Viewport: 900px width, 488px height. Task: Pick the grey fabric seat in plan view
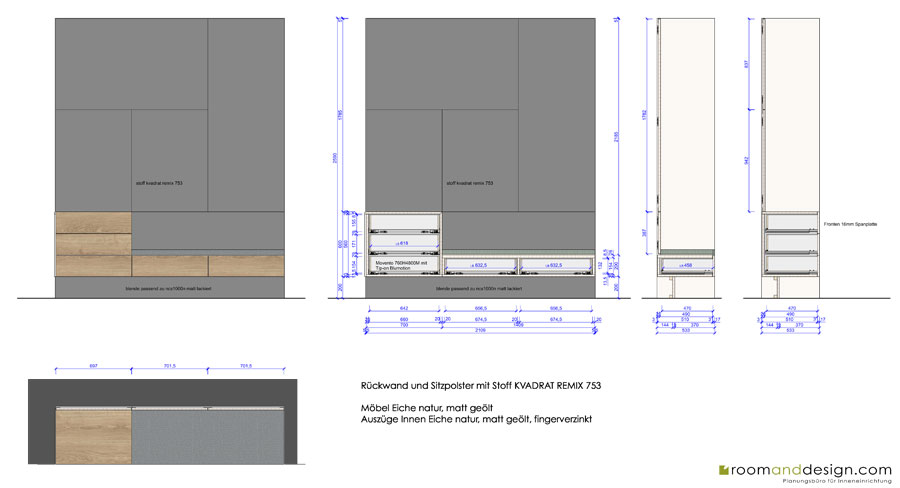pyautogui.click(x=208, y=436)
